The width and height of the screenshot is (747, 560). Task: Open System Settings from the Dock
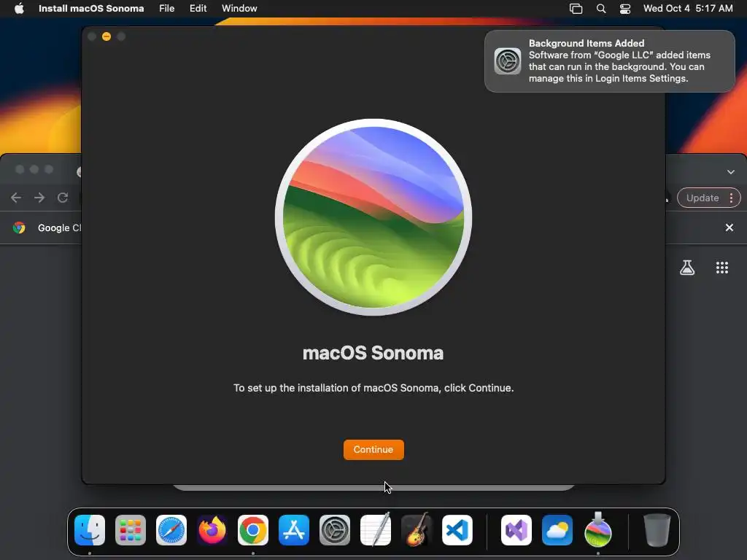[x=334, y=530]
